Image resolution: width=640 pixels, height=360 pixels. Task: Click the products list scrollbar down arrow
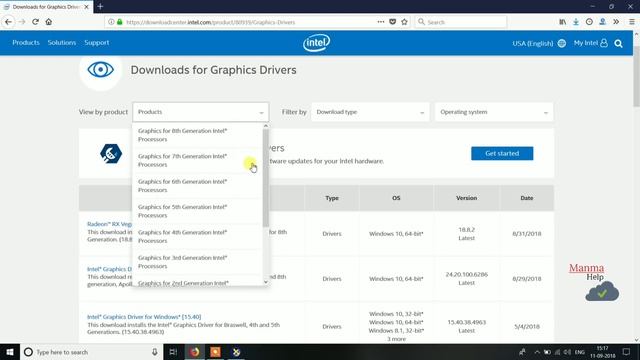[x=266, y=282]
